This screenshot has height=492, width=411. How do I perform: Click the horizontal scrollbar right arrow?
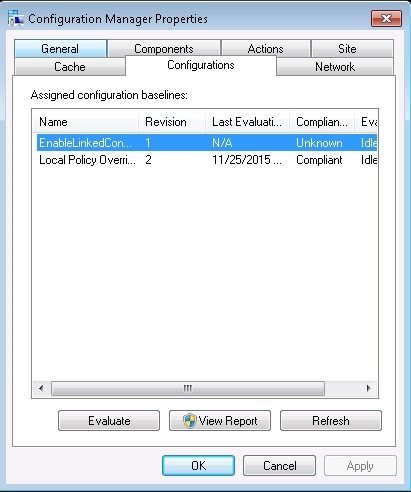368,388
